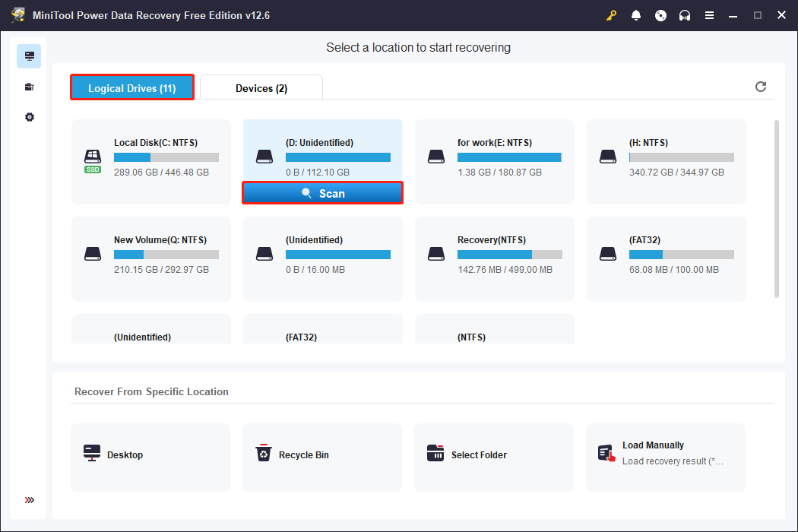Scan the D: Unidentified drive
The image size is (798, 532).
322,192
